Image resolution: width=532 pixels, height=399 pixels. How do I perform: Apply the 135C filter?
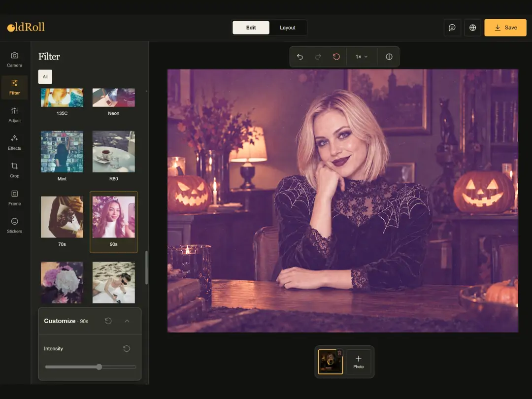coord(62,102)
